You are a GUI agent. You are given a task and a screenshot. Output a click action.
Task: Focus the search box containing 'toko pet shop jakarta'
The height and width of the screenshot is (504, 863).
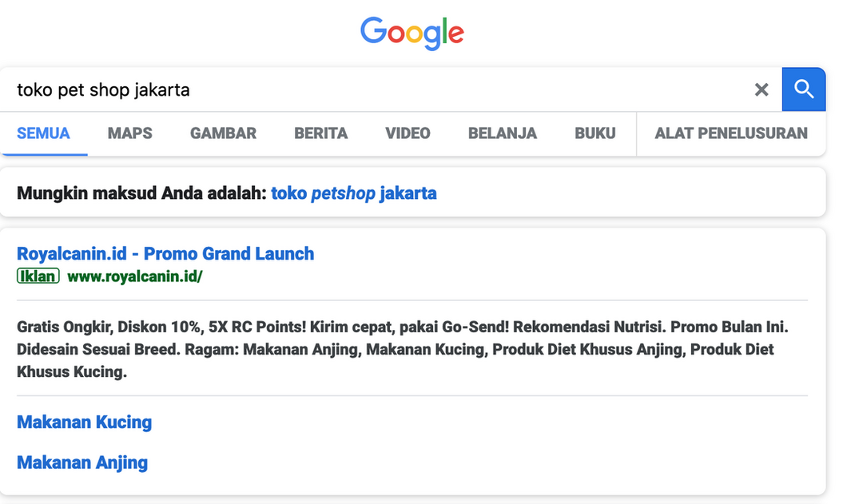[376, 89]
